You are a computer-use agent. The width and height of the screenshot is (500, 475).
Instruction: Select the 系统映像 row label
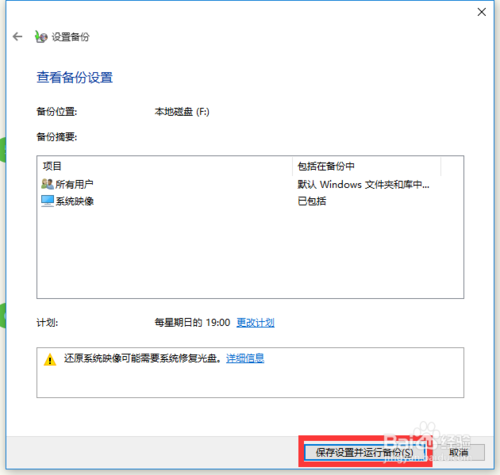point(75,201)
